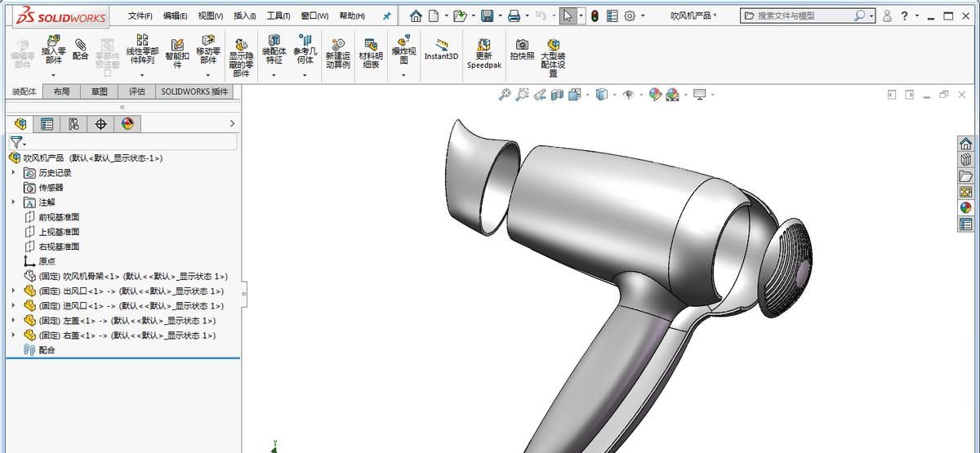Switch to the 布局 (Layout) ribbon tab

[x=62, y=92]
